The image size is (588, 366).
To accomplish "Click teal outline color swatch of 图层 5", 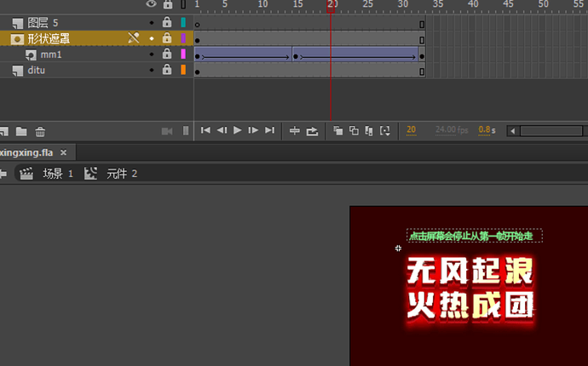I will pos(183,22).
